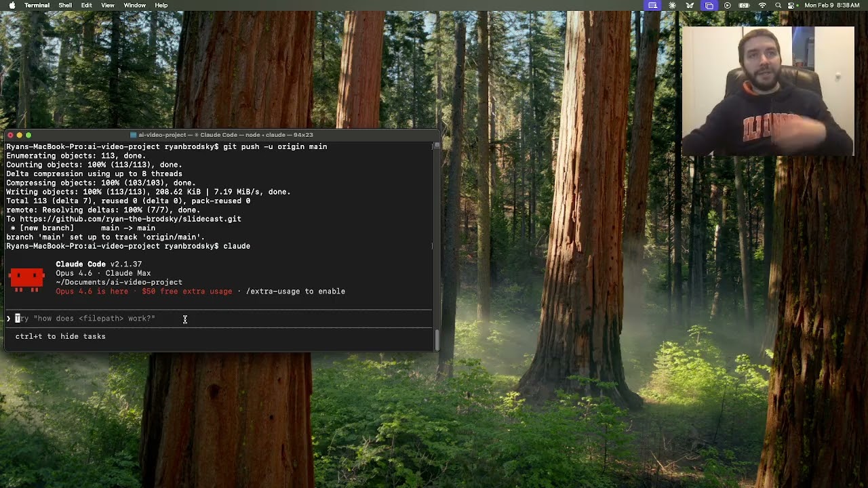Click "$50 free extra usage" text
868x488 pixels.
point(187,291)
